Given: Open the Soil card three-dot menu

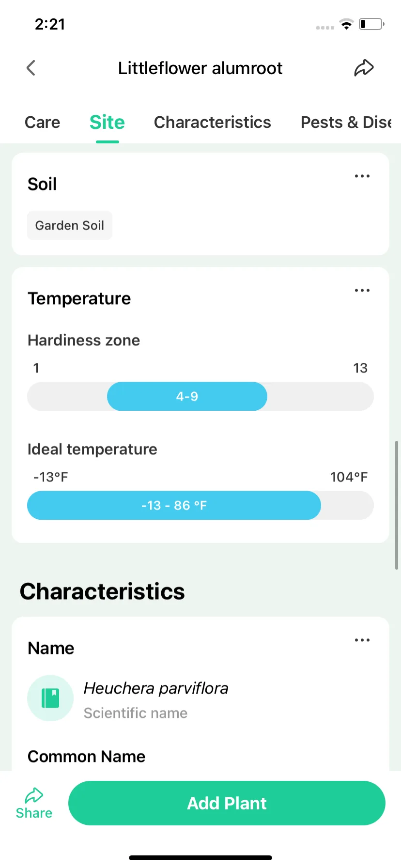Looking at the screenshot, I should tap(362, 176).
